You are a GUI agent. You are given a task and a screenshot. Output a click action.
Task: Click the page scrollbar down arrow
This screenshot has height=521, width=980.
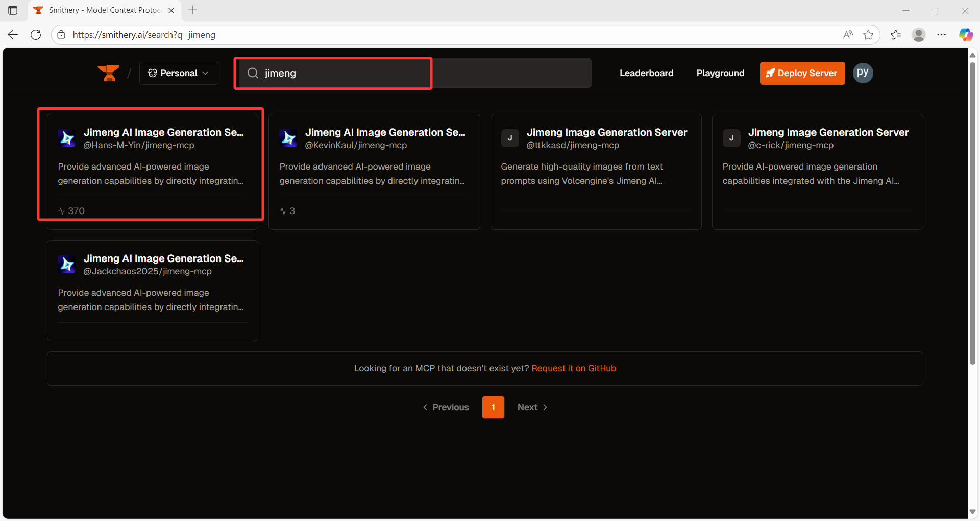click(x=973, y=512)
